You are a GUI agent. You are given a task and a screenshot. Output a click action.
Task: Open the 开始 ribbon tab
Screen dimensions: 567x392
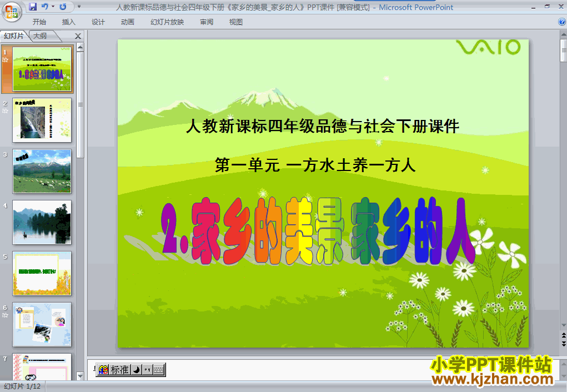click(x=39, y=22)
